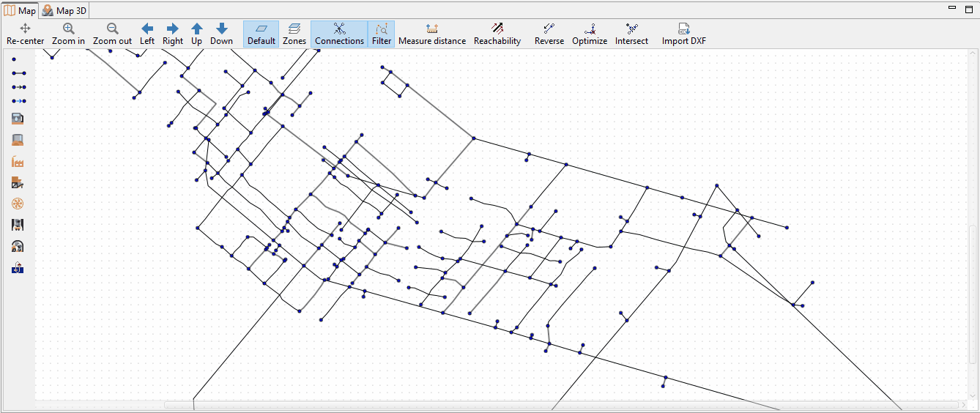
Task: Select the loading station sidebar icon
Action: tap(18, 182)
